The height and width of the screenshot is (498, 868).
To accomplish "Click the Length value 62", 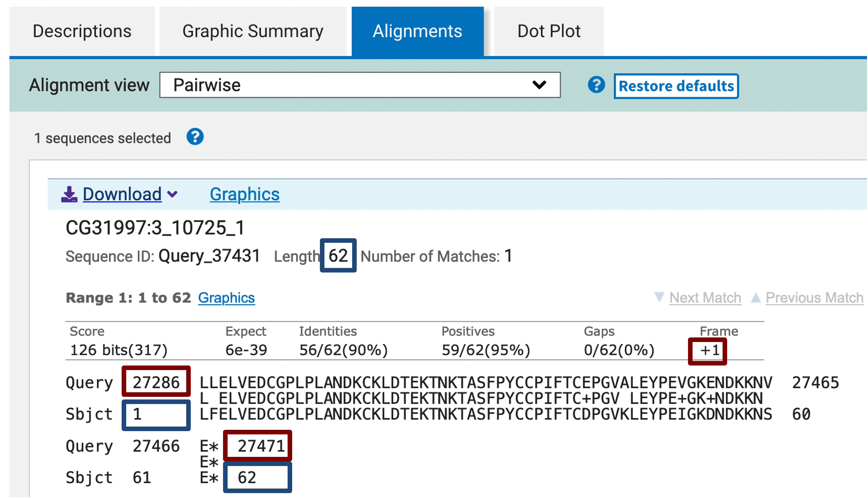I will tap(338, 256).
